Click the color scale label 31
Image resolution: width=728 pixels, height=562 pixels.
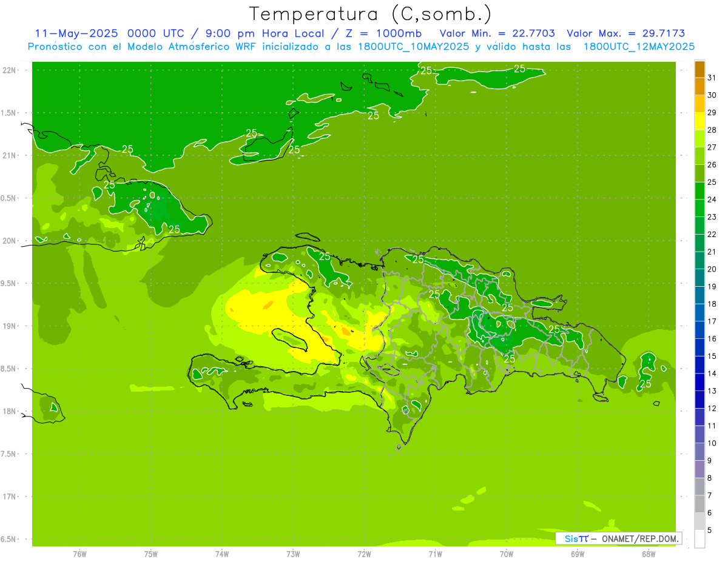point(712,78)
